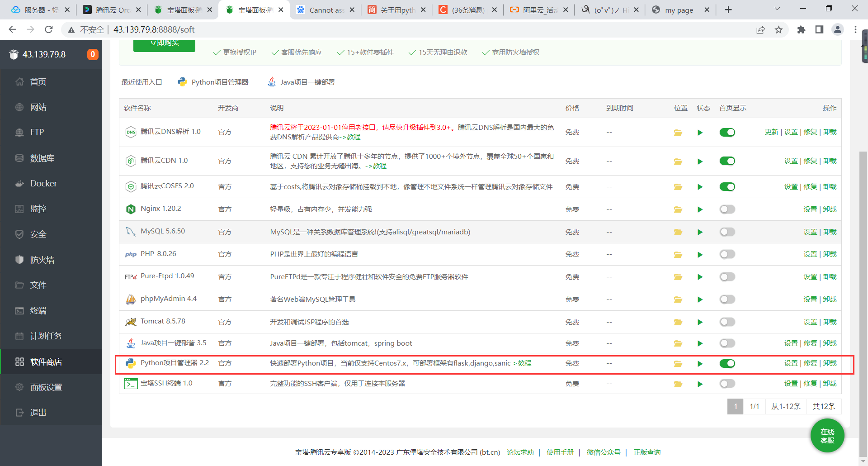Log out via 退出 in sidebar

point(38,413)
